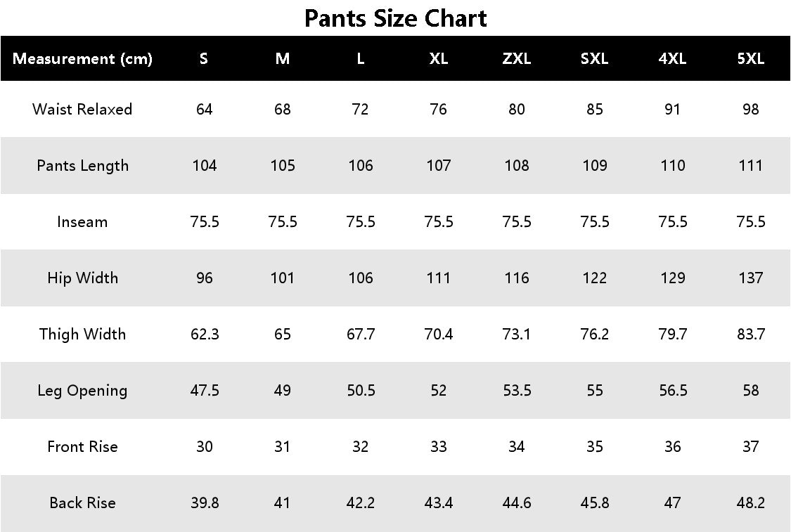Click Waist Relaxed value 64 for size S
The image size is (791, 532).
[205, 110]
